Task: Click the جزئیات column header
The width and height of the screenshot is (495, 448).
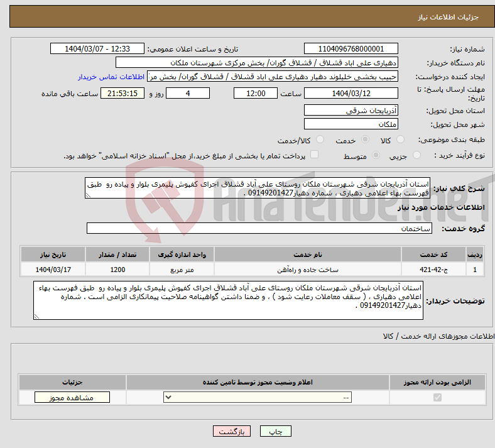Action: coord(72,382)
